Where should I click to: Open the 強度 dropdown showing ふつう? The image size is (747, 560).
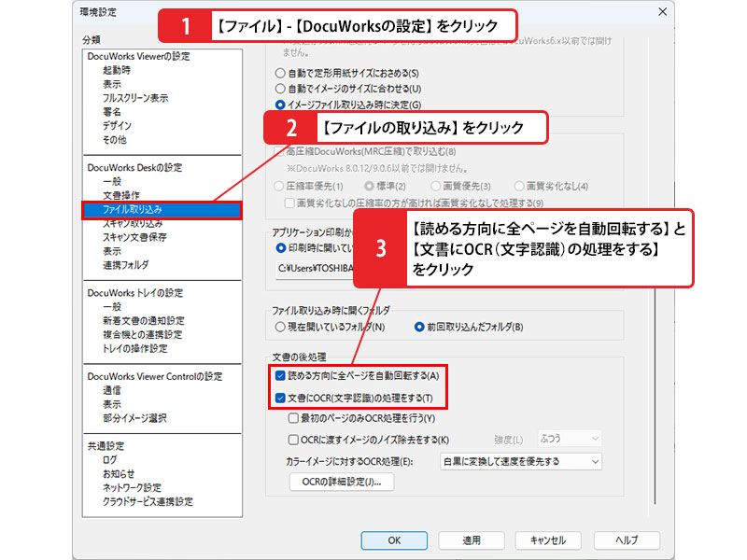pyautogui.click(x=570, y=439)
